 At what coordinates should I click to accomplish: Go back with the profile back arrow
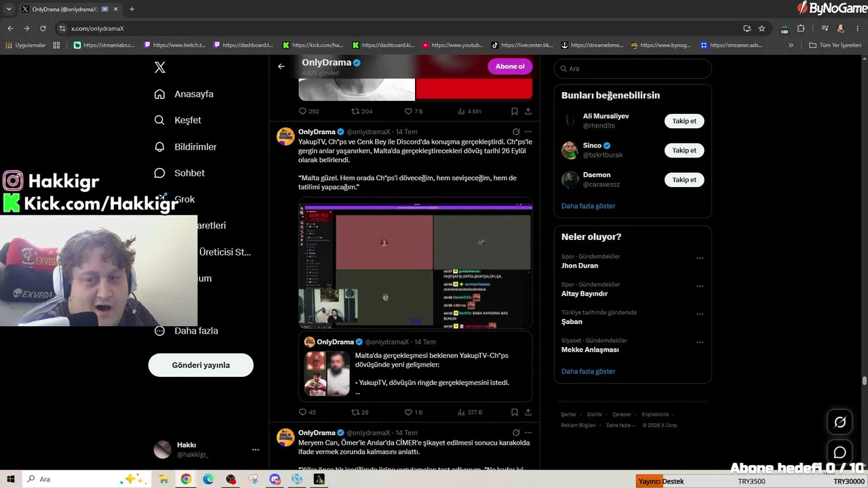tap(281, 66)
